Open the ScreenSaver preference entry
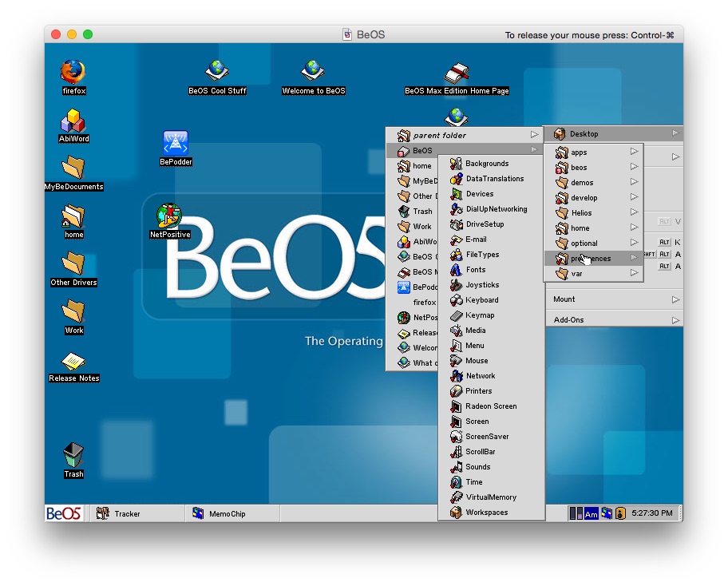728x586 pixels. (491, 437)
